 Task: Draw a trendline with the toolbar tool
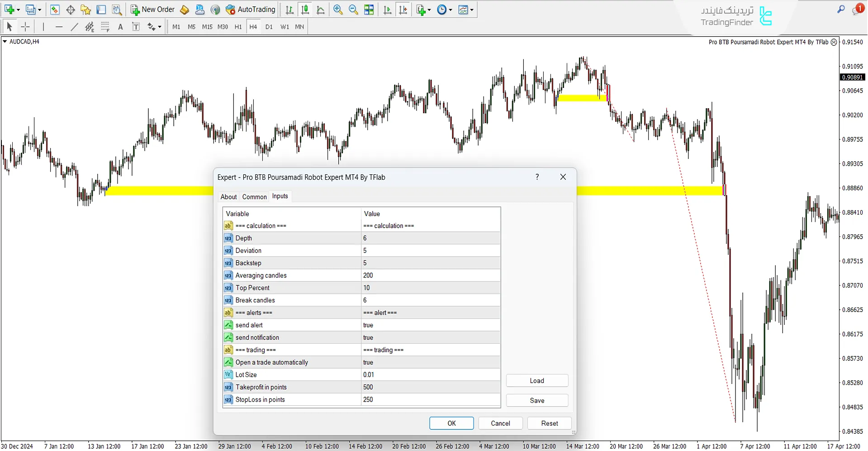click(74, 27)
